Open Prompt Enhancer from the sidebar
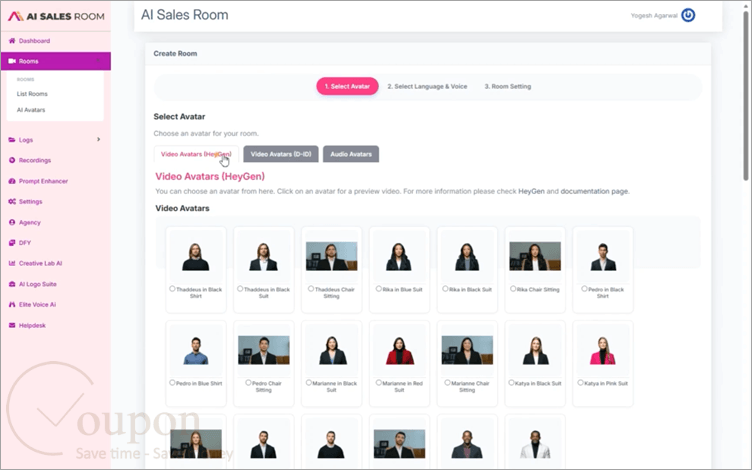752x470 pixels. point(43,181)
